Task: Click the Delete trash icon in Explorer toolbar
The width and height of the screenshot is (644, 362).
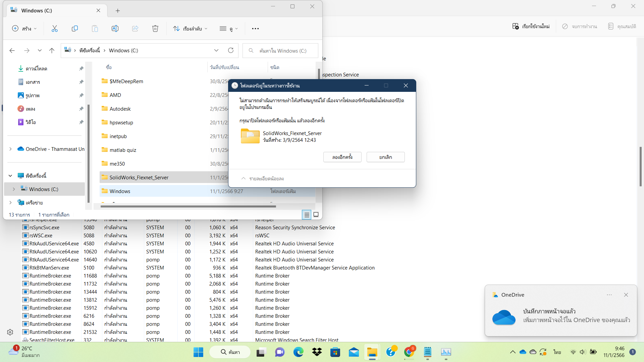Action: 155,28
